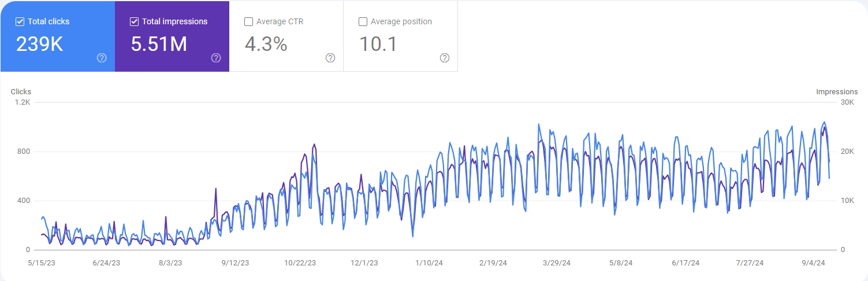Select the 4.3% average CTR value

(x=266, y=45)
